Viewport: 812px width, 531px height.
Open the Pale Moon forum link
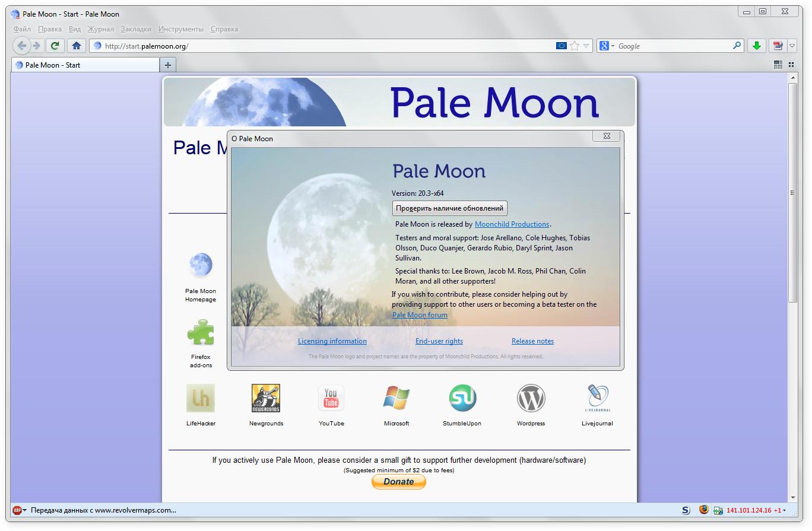tap(420, 315)
